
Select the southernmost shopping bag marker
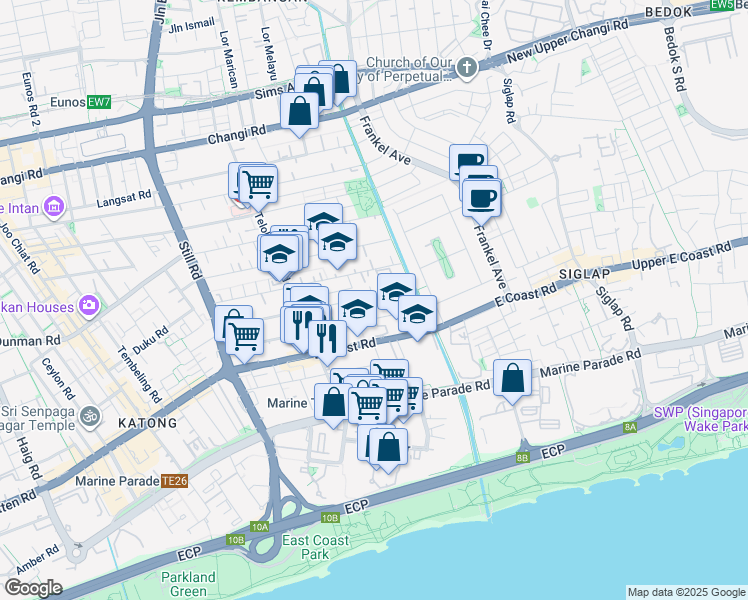[388, 447]
